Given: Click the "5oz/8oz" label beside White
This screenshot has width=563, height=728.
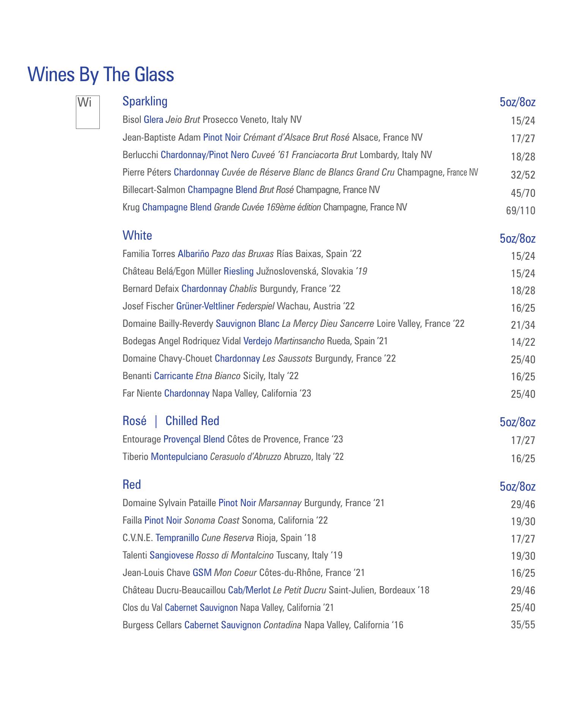Looking at the screenshot, I should pyautogui.click(x=517, y=238).
